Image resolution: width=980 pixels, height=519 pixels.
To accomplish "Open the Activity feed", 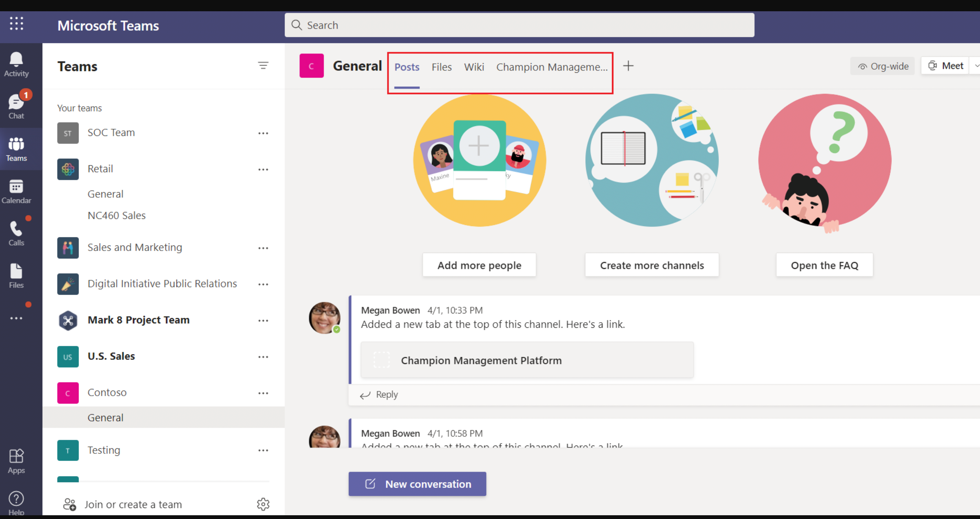I will tap(16, 65).
